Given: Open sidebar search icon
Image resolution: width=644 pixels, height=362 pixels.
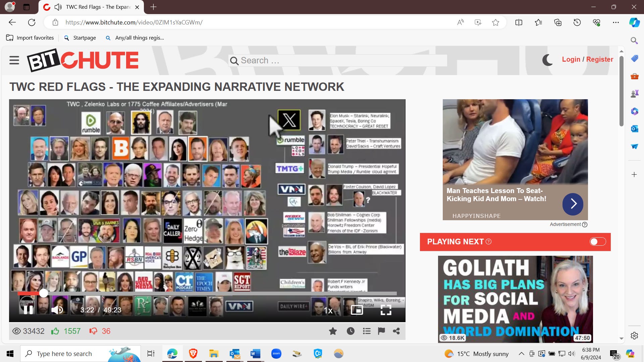Looking at the screenshot, I should pos(634,41).
